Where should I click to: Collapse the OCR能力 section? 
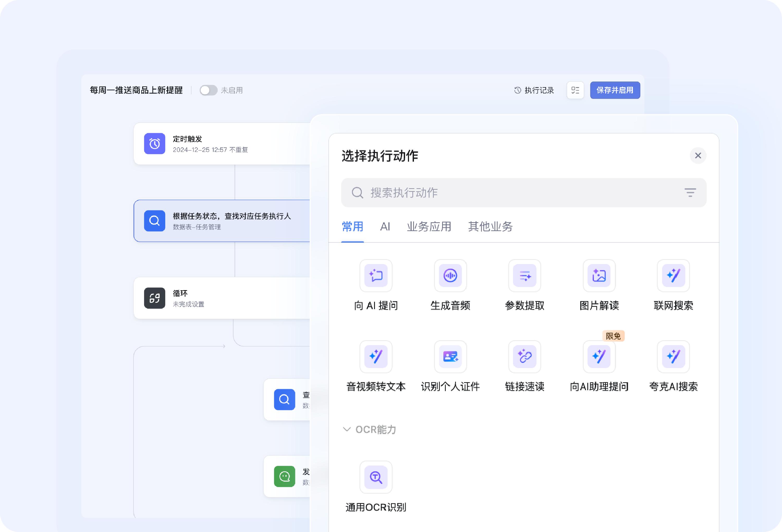[347, 429]
